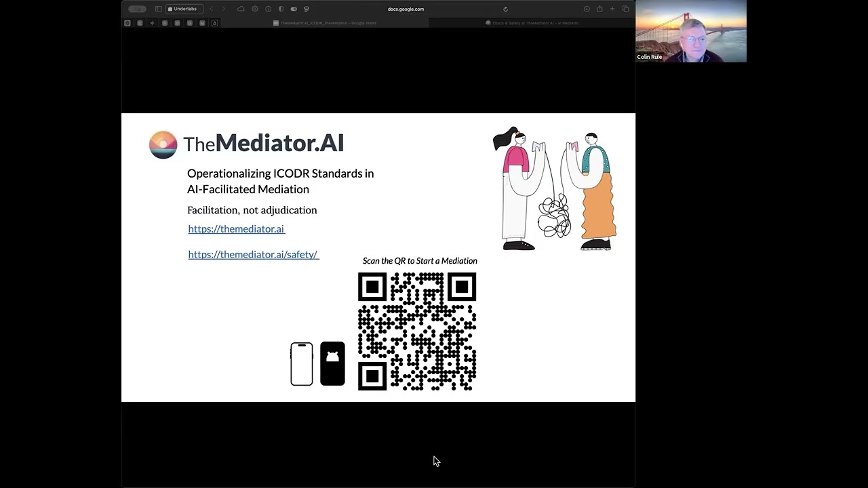The image size is (868, 488).
Task: Select Colin Rule's video thumbnail
Action: pos(691,31)
